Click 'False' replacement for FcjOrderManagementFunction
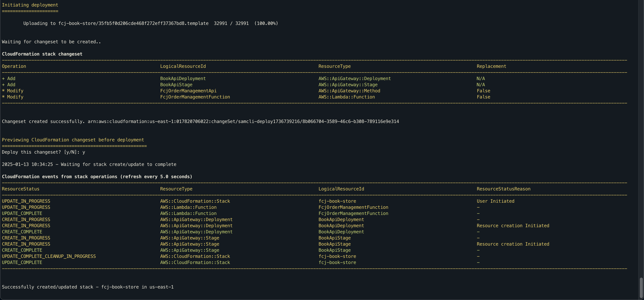Image resolution: width=644 pixels, height=300 pixels. click(484, 97)
